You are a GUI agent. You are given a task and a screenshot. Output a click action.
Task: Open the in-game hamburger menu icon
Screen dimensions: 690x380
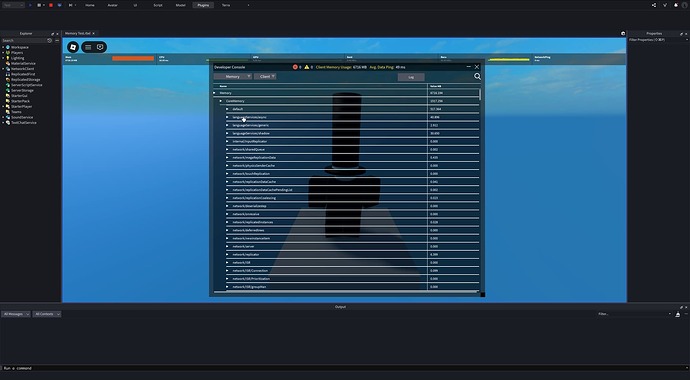pos(88,47)
